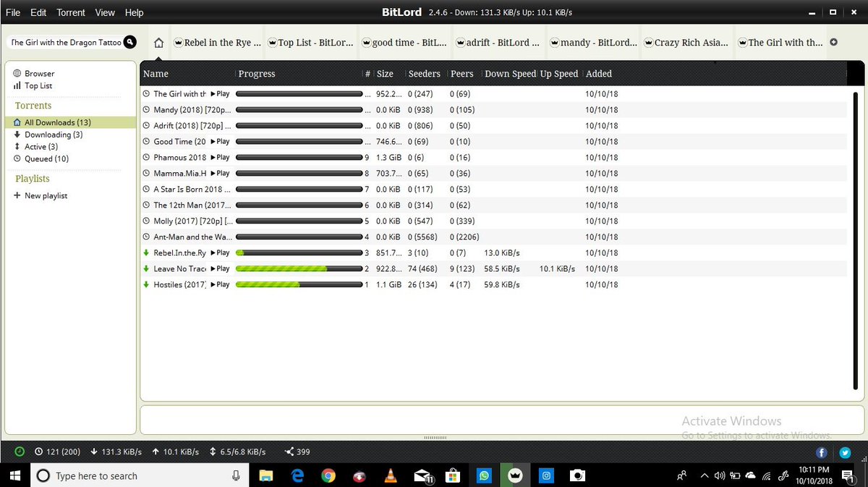Open BitLord Twitter page icon
This screenshot has width=868, height=487.
pos(845,453)
